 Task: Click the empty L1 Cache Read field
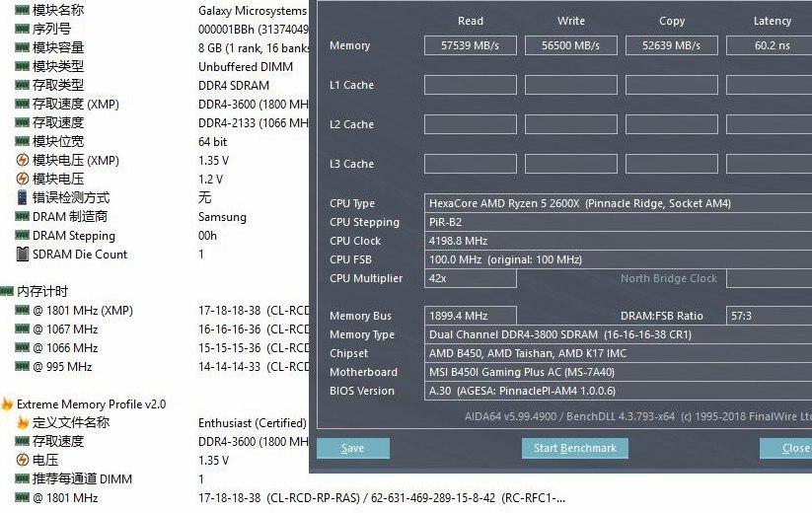[x=471, y=85]
